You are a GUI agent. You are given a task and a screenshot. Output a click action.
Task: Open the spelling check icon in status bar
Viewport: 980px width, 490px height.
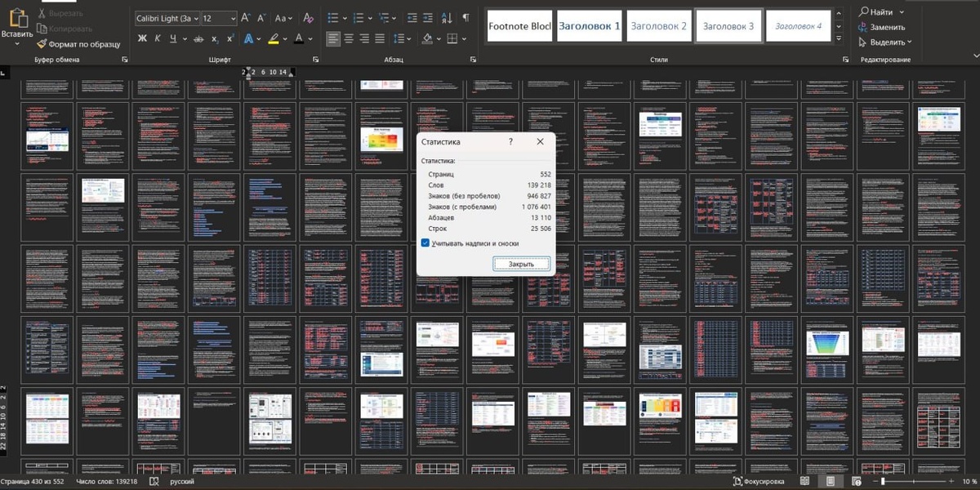coord(153,482)
